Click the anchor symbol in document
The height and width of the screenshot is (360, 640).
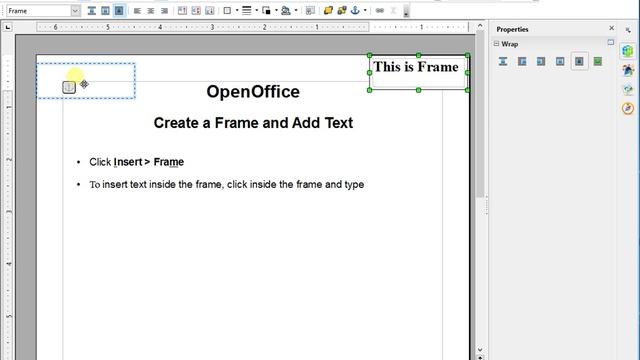tap(69, 87)
